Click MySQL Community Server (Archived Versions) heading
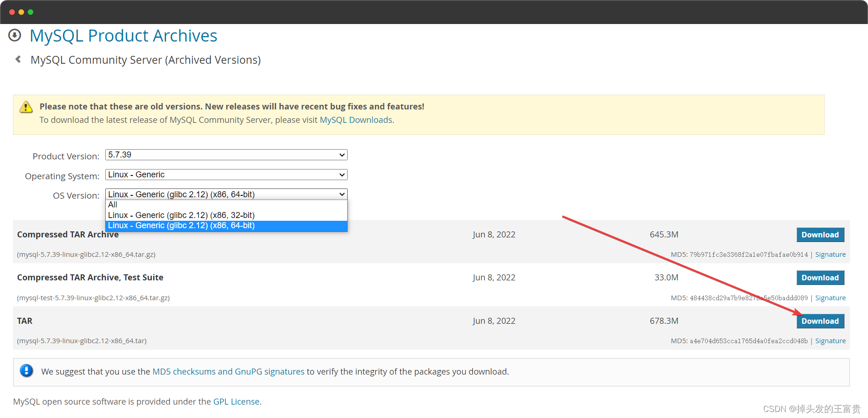Screen dimensions: 868x418 click(x=145, y=60)
